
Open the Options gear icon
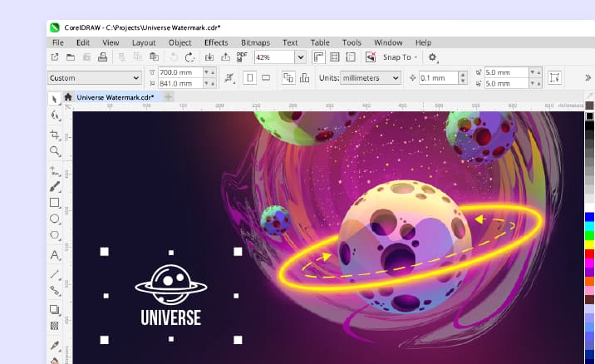(433, 57)
